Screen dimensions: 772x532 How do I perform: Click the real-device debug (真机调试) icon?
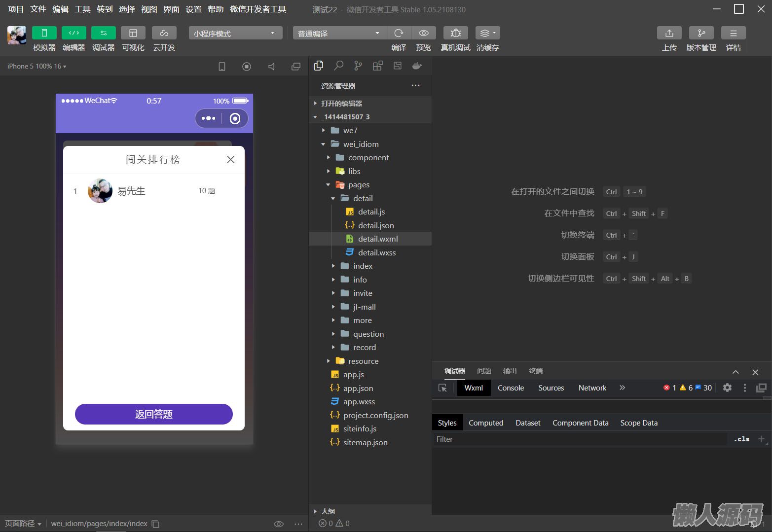455,33
